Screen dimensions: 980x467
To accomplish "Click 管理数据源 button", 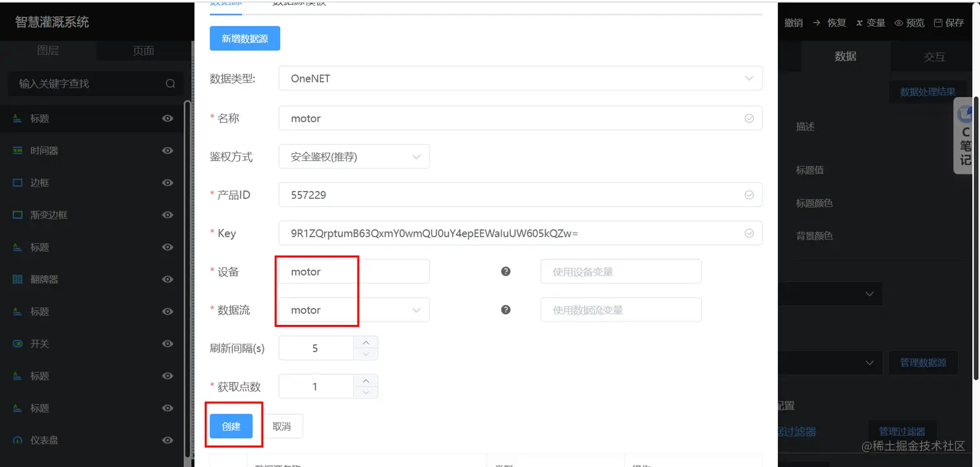I will click(x=923, y=363).
